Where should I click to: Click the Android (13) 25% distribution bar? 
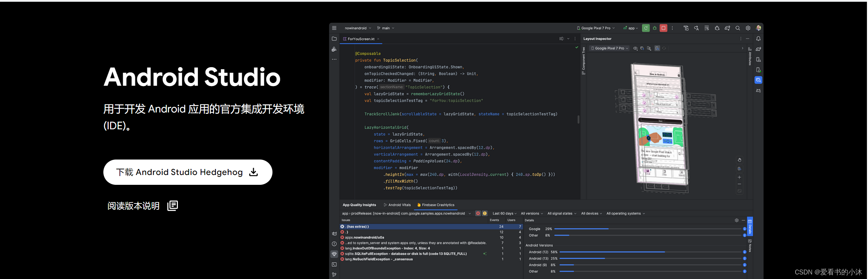(652, 259)
